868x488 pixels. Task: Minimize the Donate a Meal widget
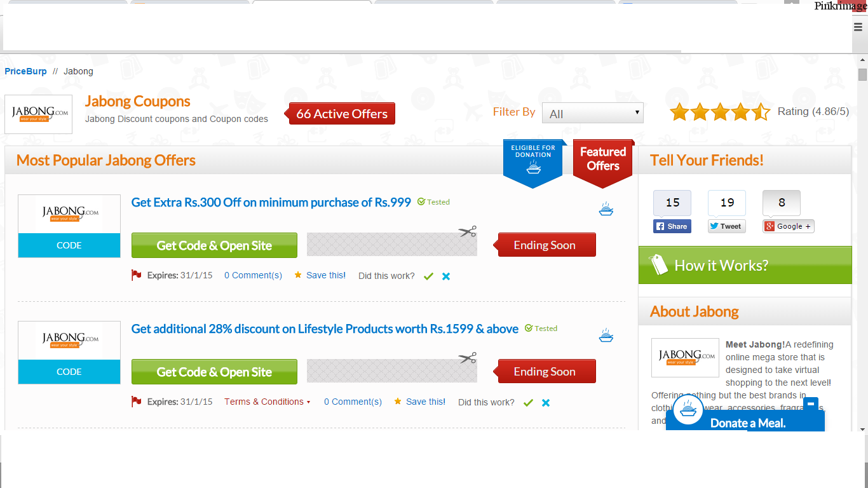pos(811,404)
